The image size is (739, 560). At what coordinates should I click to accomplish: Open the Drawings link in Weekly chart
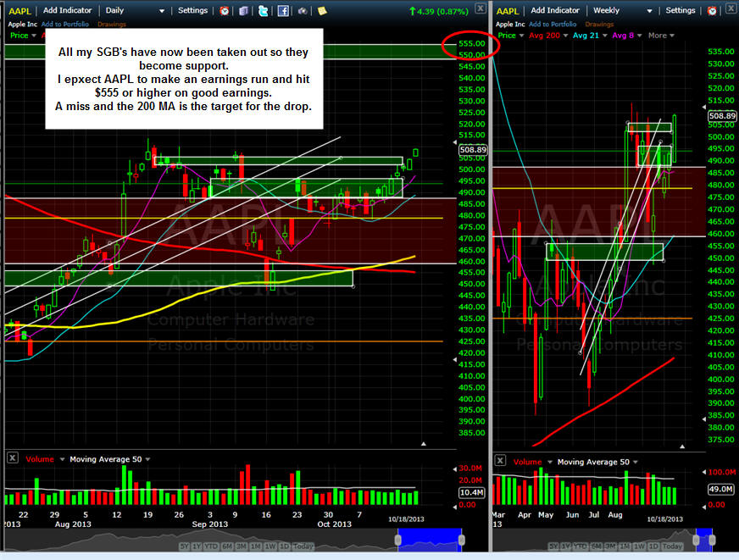599,24
